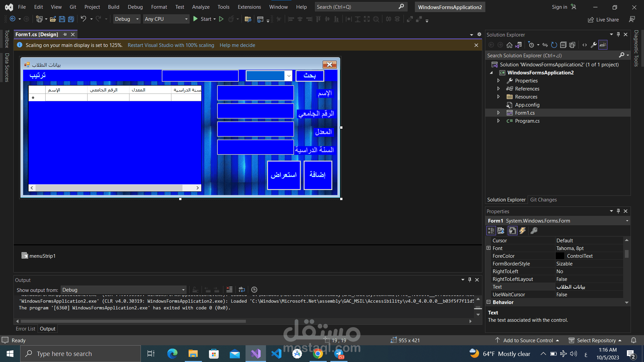Clear all output with the Clear All icon
Image resolution: width=644 pixels, height=362 pixels.
tap(229, 290)
